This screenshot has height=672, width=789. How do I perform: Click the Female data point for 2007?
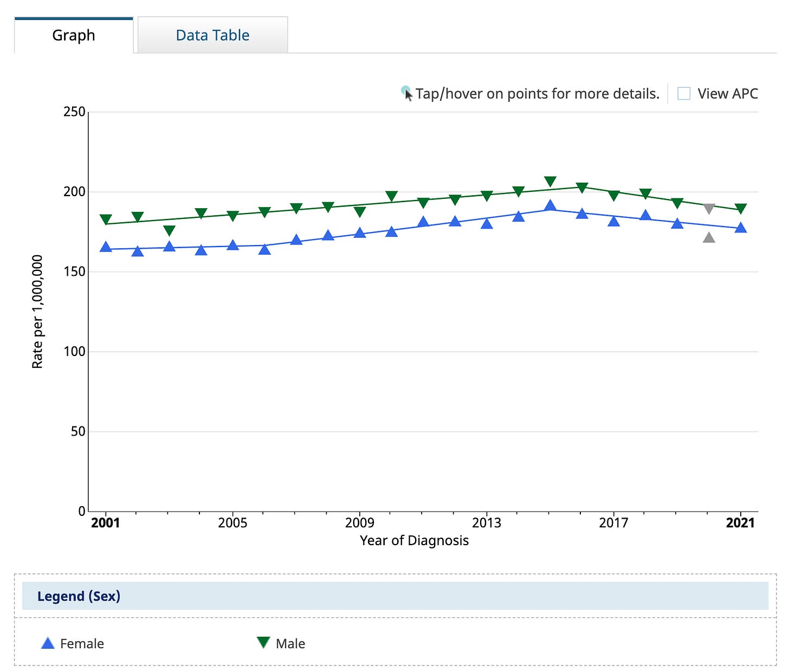[x=296, y=240]
